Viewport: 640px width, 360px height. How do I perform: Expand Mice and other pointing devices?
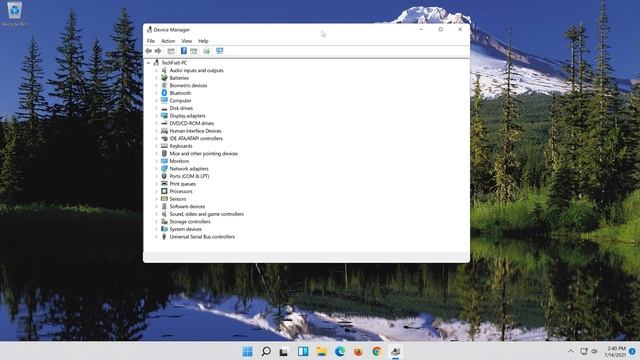click(156, 153)
